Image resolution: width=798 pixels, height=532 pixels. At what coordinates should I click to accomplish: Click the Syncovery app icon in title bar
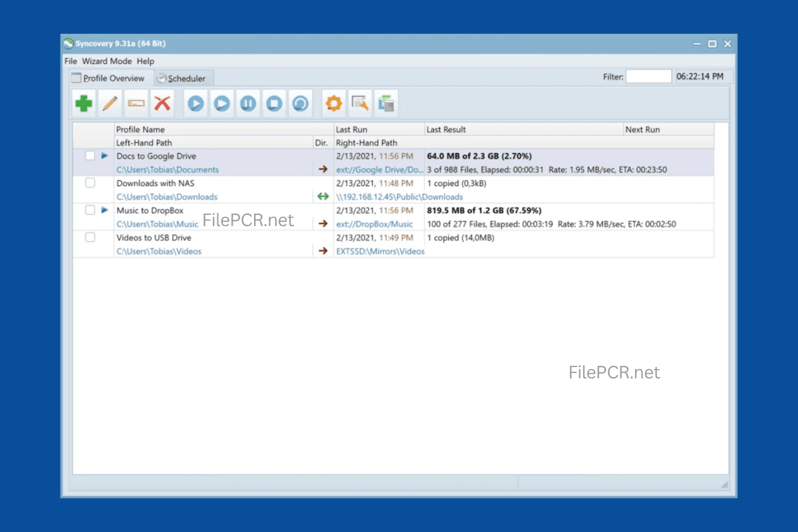click(x=68, y=44)
